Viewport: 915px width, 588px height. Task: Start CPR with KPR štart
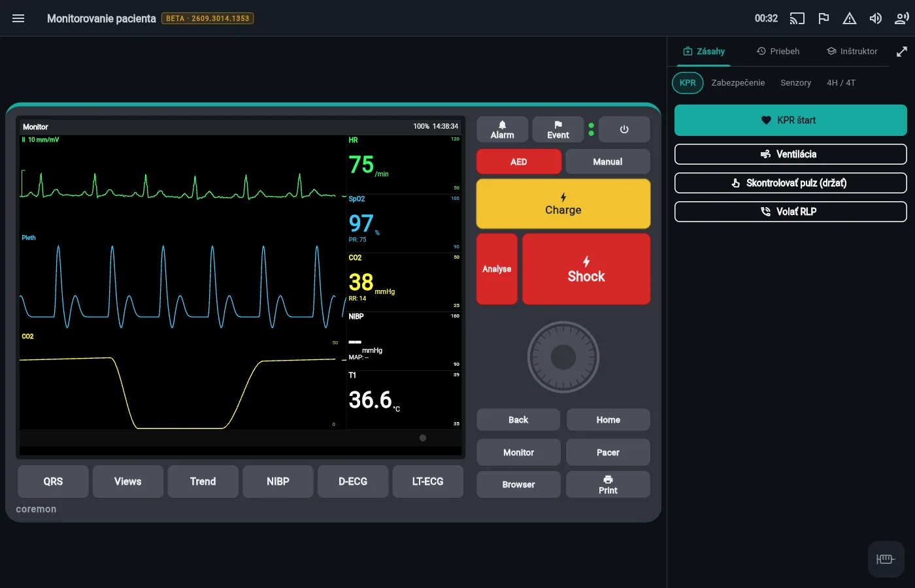791,120
